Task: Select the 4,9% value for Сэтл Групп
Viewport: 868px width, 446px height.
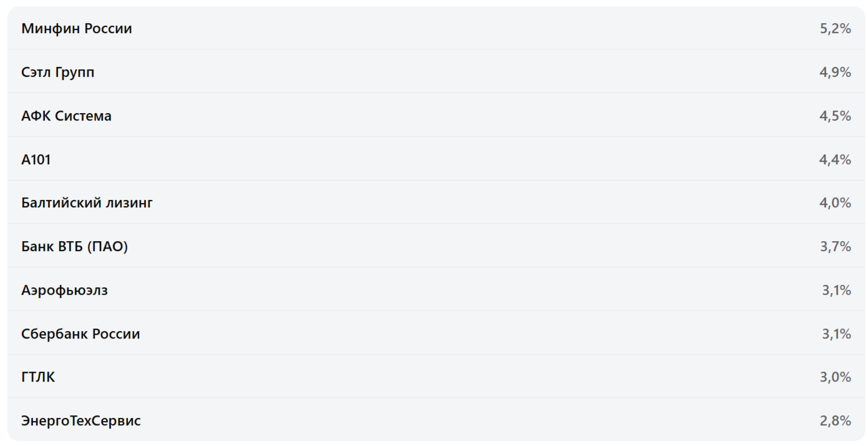Action: [x=835, y=72]
